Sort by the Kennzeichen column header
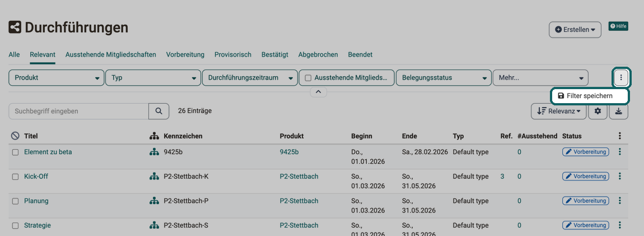 (x=183, y=136)
